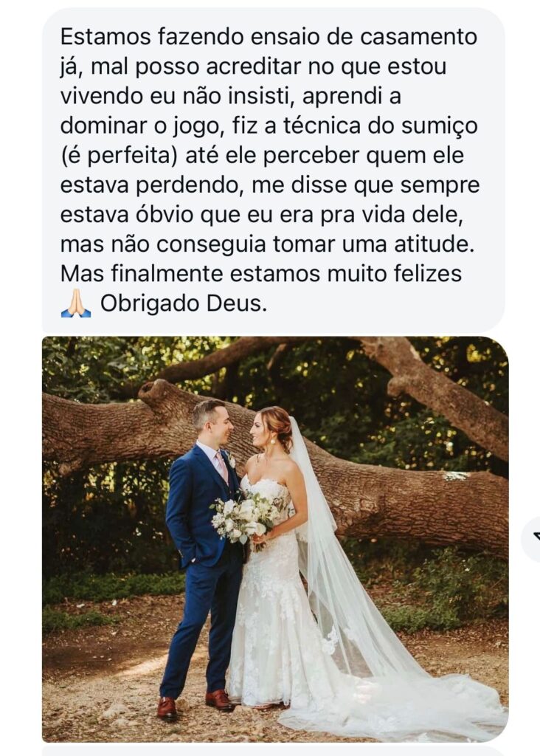Open the wedding couple photo attachment
Screen dimensions: 540x756
click(275, 539)
